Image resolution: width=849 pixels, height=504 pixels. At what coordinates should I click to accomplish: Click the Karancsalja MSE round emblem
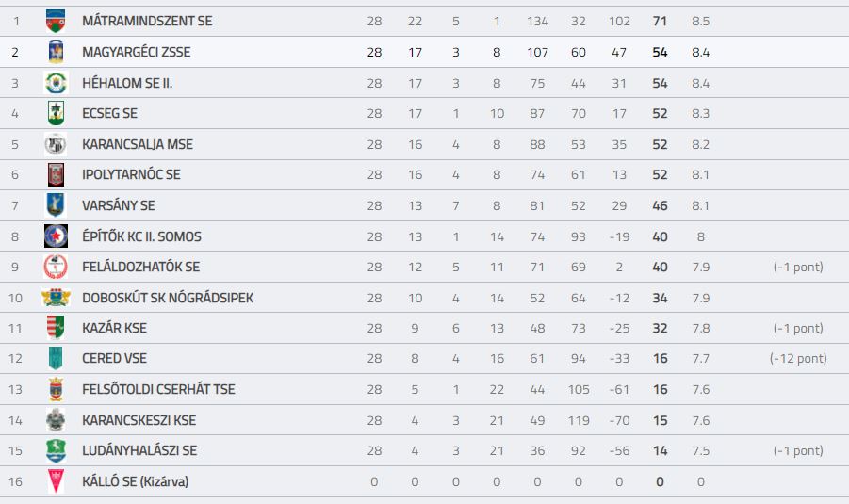click(x=56, y=144)
